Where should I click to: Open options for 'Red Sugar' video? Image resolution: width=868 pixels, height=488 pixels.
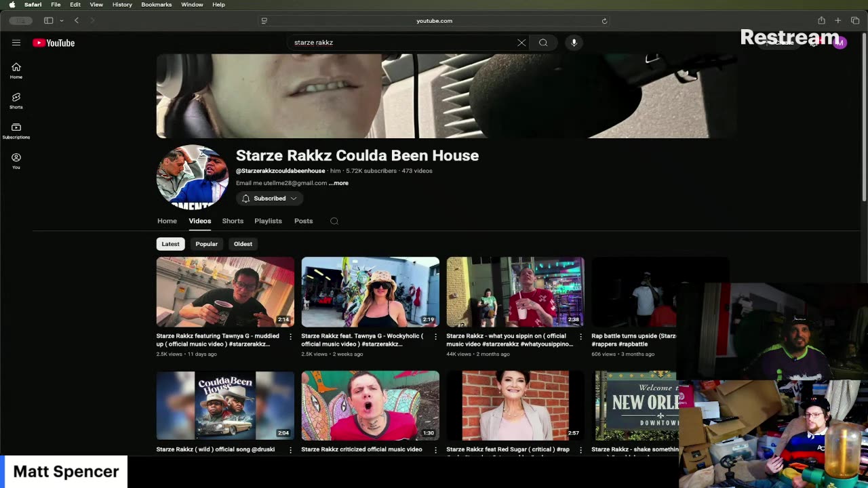[580, 450]
